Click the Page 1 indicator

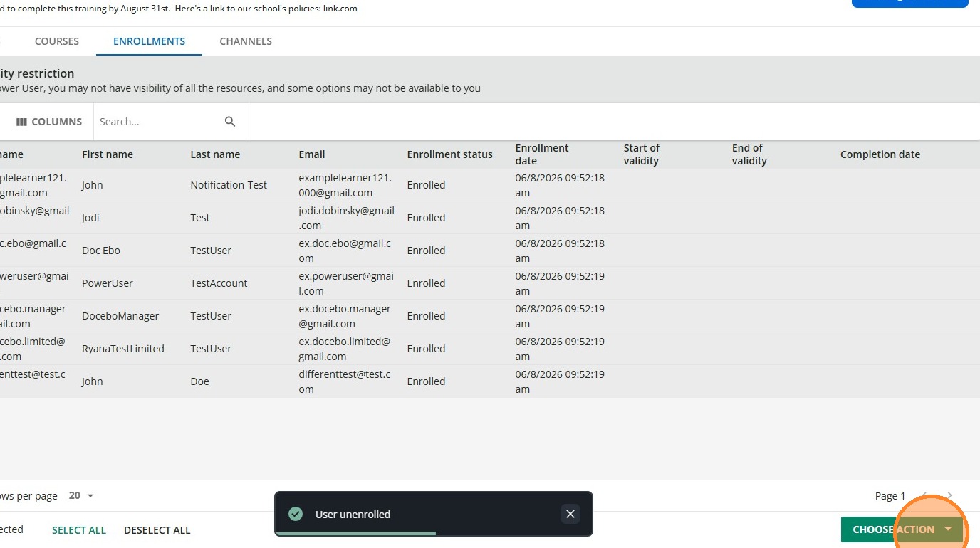(x=890, y=496)
